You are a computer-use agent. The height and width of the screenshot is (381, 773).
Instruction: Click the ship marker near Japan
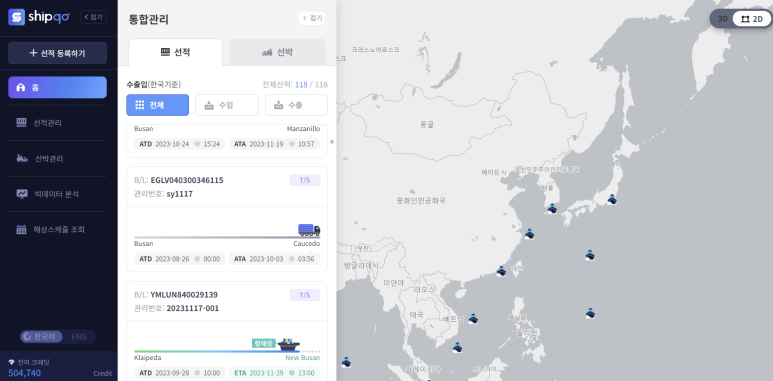[612, 200]
